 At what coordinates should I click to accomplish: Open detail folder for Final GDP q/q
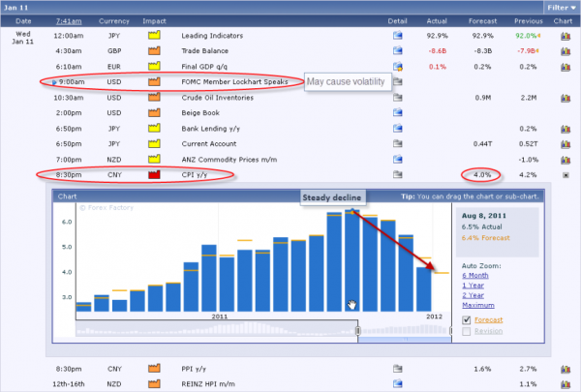pyautogui.click(x=397, y=67)
